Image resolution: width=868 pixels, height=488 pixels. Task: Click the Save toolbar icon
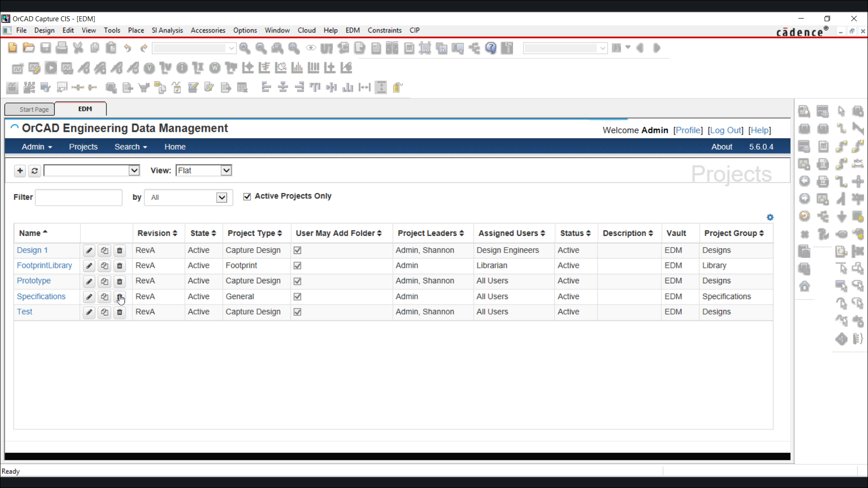[45, 47]
